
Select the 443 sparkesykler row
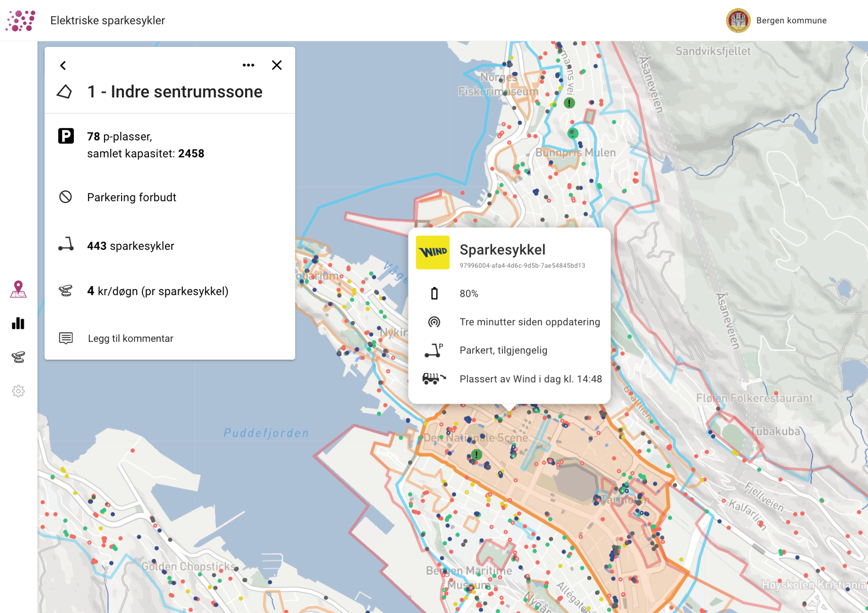[x=170, y=246]
